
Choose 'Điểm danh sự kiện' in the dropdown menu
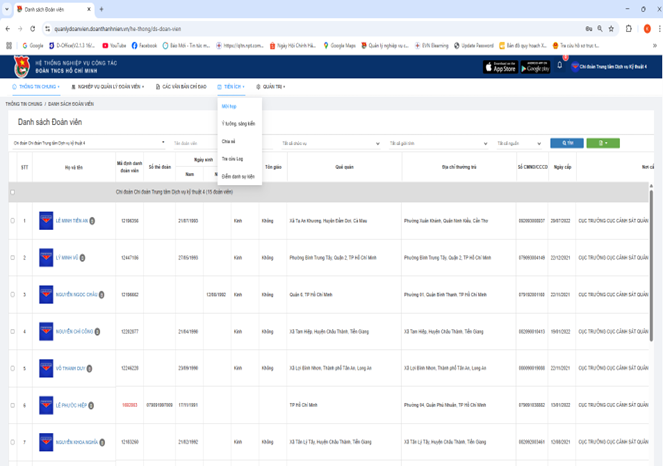238,176
